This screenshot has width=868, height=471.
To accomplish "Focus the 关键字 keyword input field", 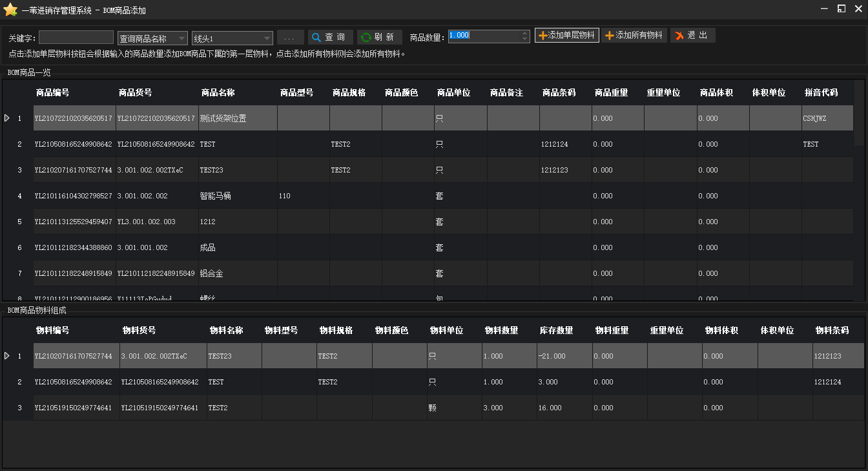I will [76, 37].
